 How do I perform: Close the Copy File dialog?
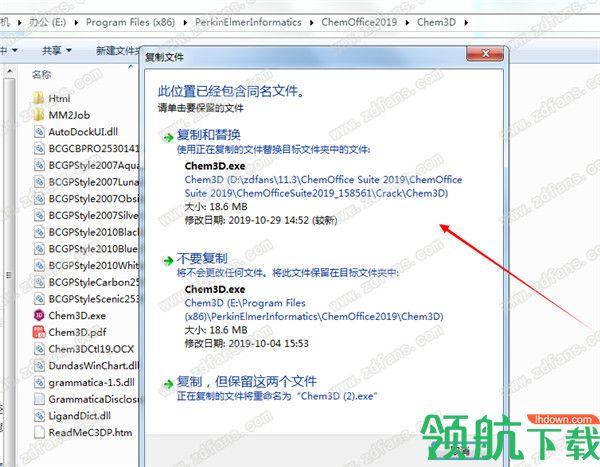484,53
